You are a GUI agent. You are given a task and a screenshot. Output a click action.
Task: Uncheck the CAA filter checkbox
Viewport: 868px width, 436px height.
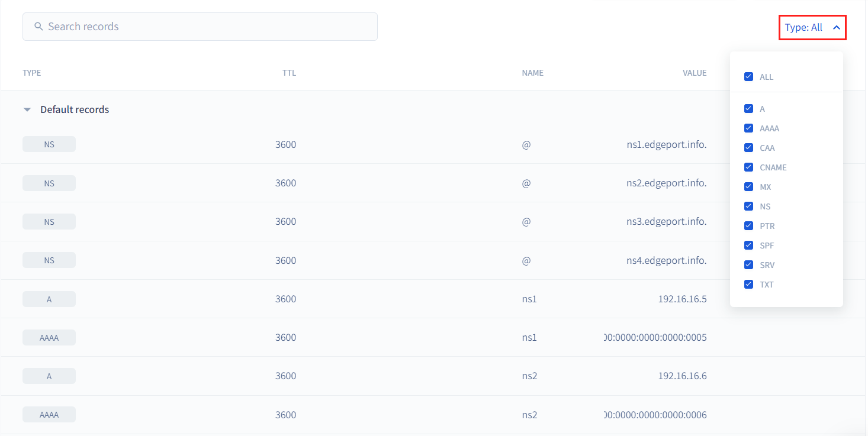748,148
